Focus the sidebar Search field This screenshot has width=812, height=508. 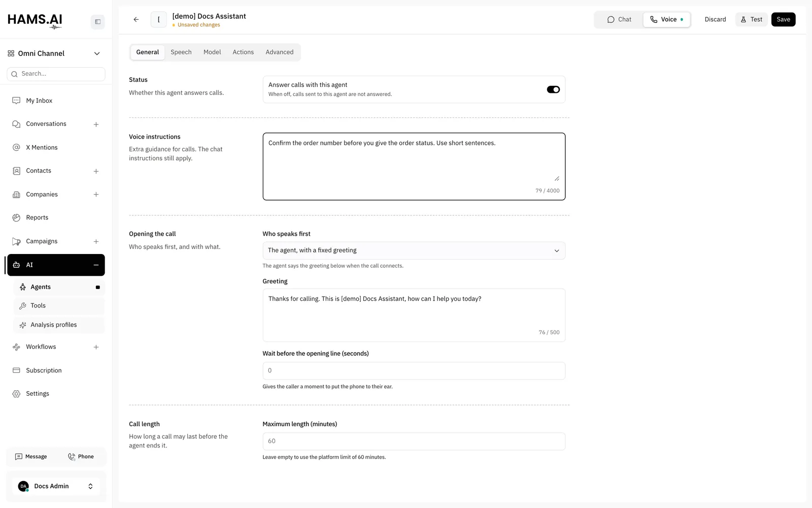[x=56, y=74]
